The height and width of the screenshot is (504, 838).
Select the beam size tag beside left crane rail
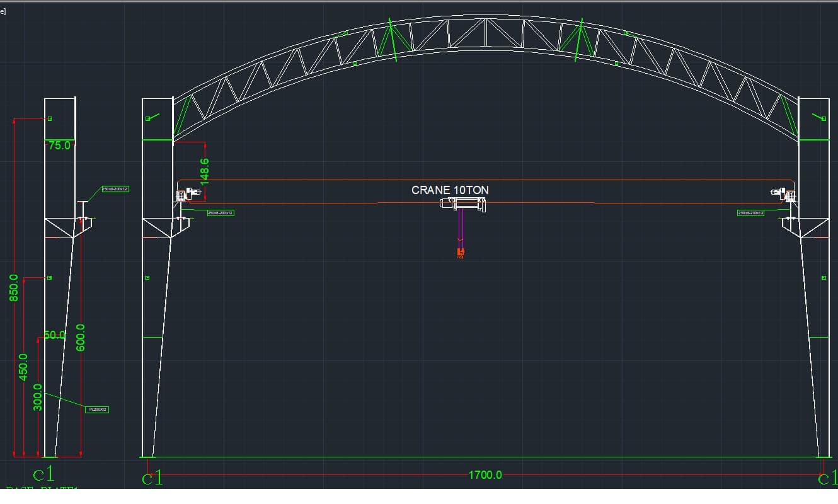click(221, 213)
